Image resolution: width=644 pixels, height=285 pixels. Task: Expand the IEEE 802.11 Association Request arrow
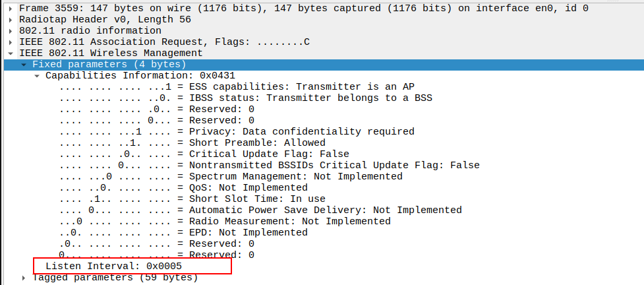12,42
